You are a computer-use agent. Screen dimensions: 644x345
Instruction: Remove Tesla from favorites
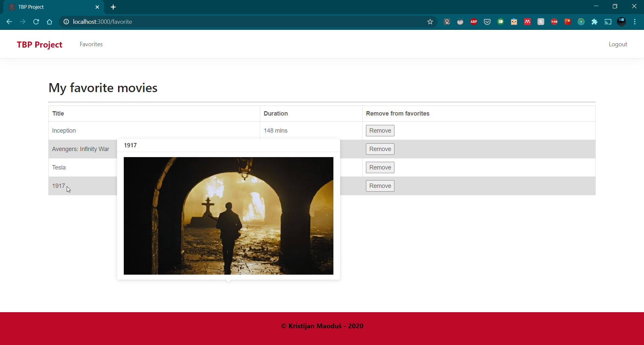pos(380,167)
